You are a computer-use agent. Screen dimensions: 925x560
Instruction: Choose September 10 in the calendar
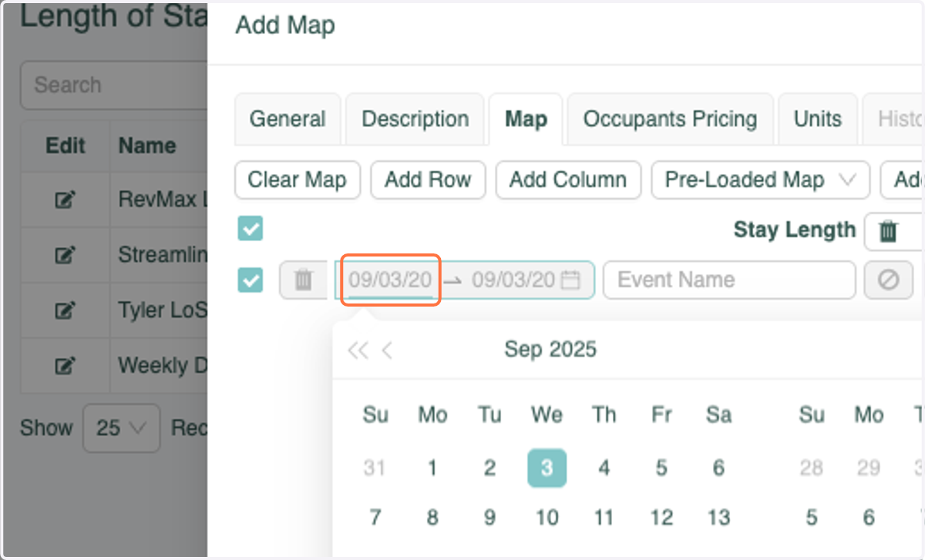point(547,517)
